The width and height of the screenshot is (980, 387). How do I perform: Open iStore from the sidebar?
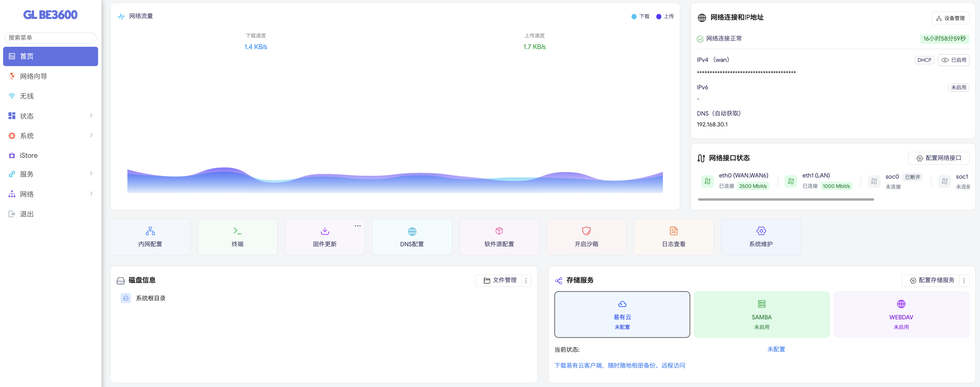coord(29,155)
